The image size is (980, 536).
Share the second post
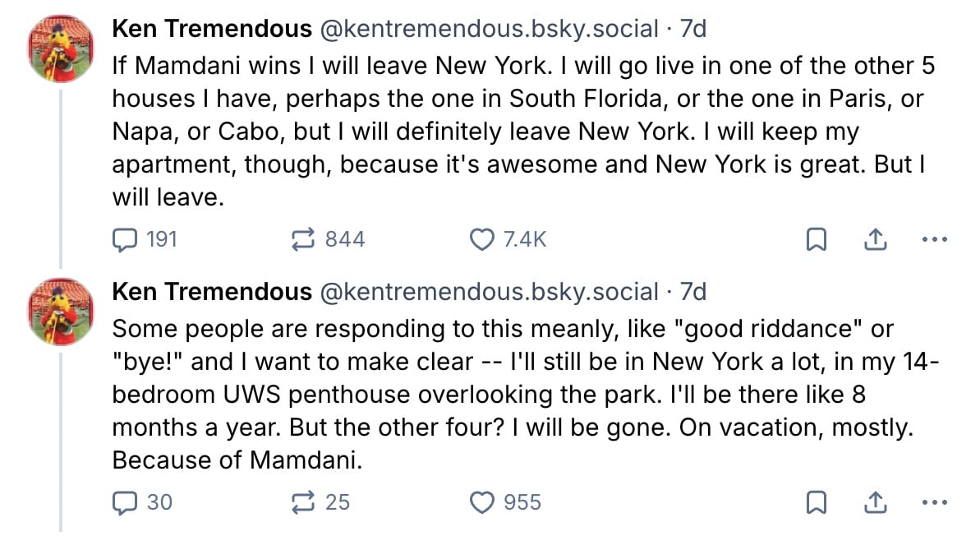(x=876, y=501)
